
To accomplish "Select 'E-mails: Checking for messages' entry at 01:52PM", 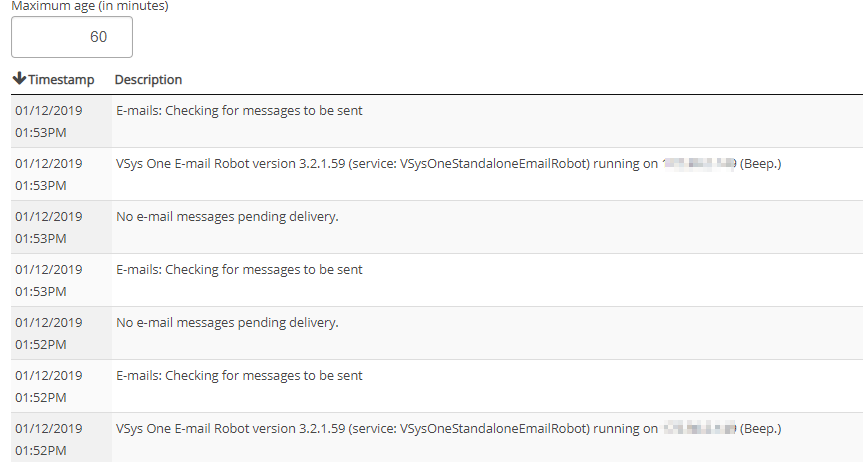I will click(x=239, y=375).
